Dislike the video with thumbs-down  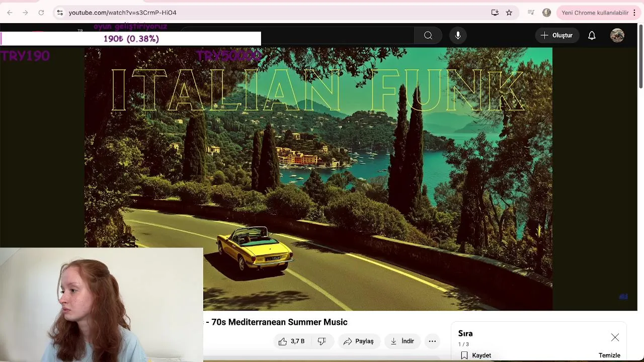tap(321, 341)
